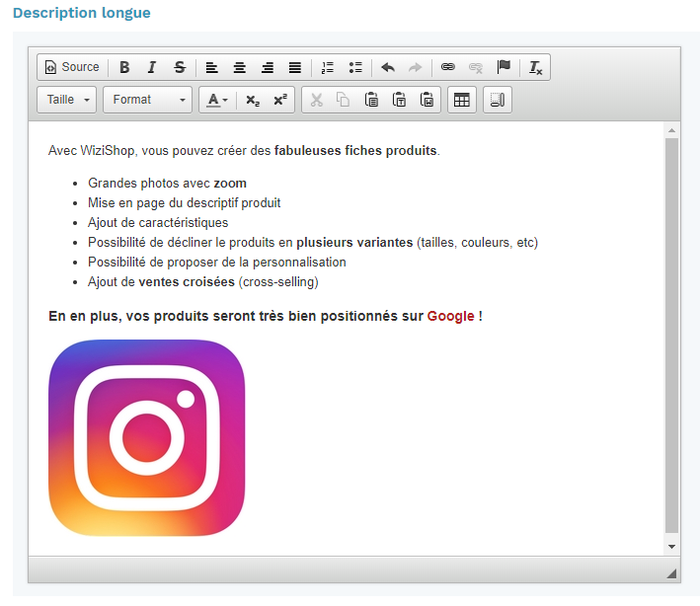The image size is (700, 606).
Task: Insert a table
Action: [x=462, y=100]
